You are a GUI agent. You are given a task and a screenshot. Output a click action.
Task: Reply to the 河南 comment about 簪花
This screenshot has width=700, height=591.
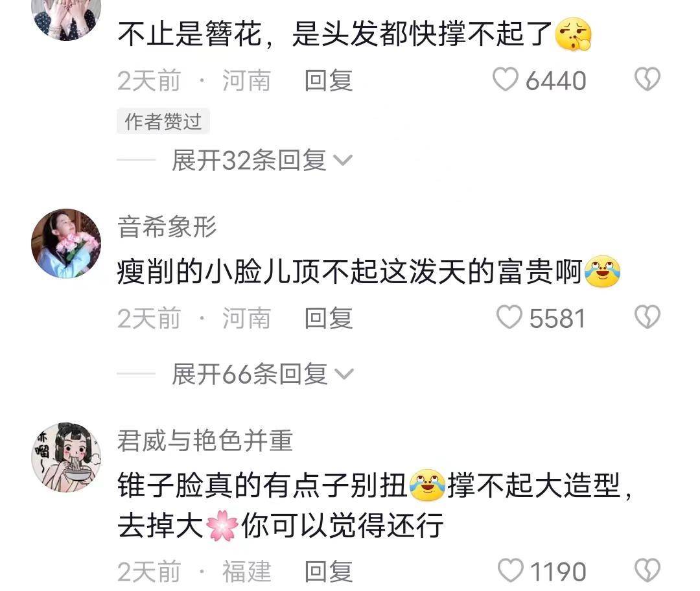329,81
